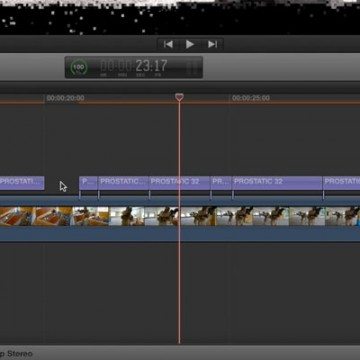Select the leftmost purple PROSTATI title clip

point(22,183)
